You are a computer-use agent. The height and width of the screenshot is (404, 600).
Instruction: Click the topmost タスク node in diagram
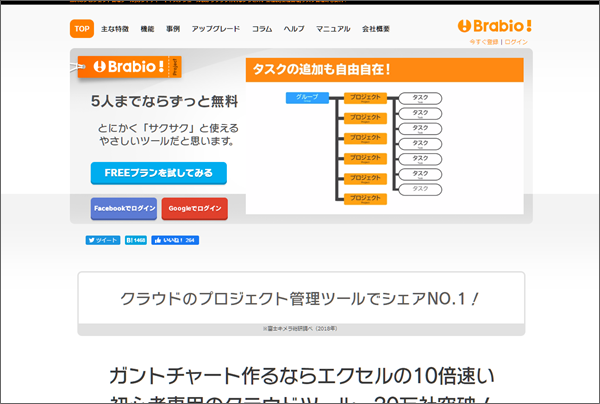pos(421,98)
